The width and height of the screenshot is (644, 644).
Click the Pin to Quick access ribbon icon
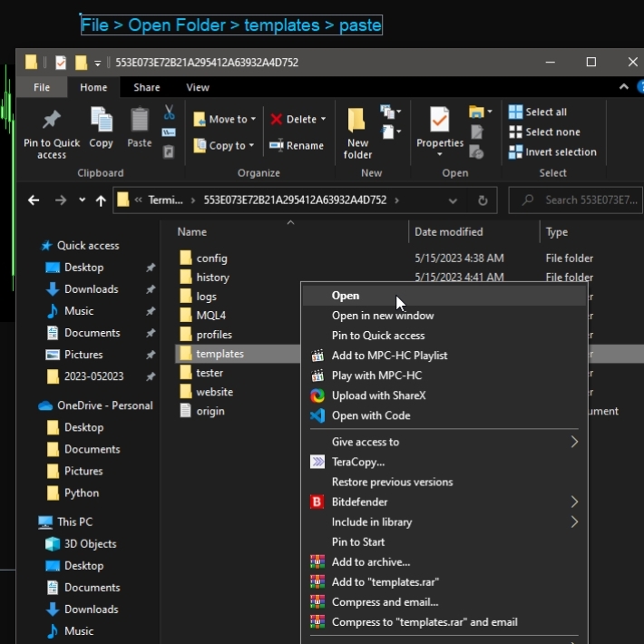pyautogui.click(x=52, y=132)
